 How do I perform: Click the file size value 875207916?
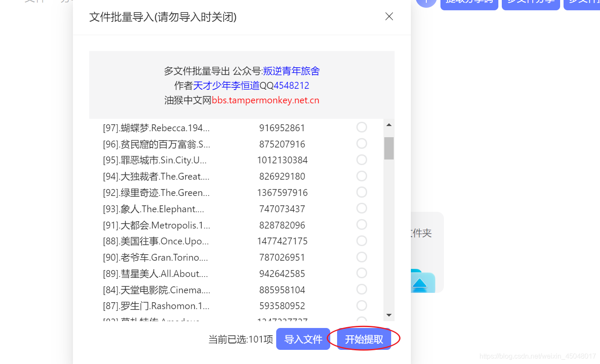(282, 144)
